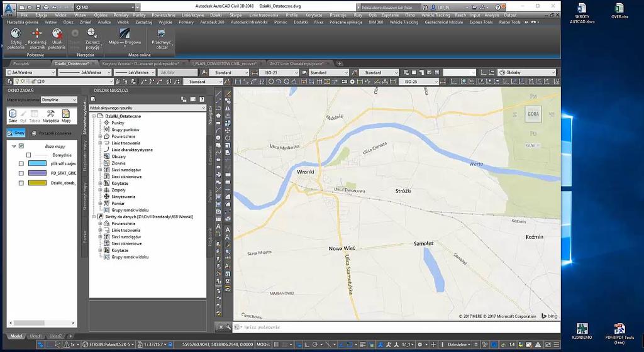The width and height of the screenshot is (644, 352).
Task: Click Przechwyć obszar icon
Action: 161,34
